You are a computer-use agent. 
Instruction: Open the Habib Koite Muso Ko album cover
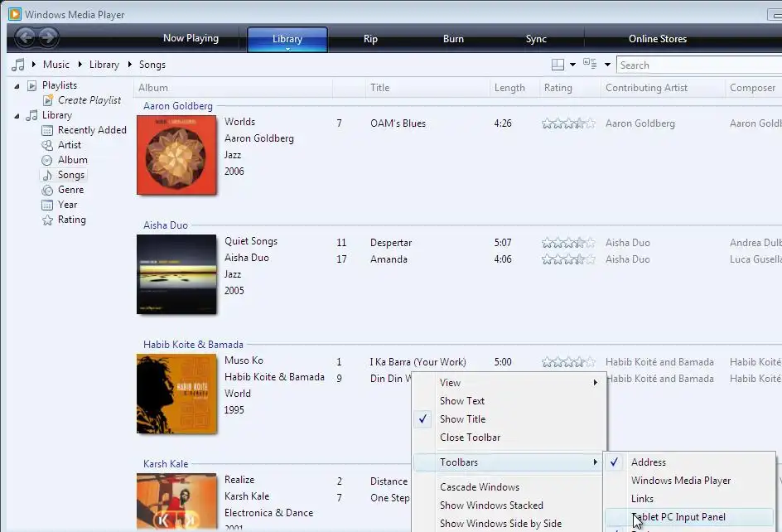click(176, 394)
